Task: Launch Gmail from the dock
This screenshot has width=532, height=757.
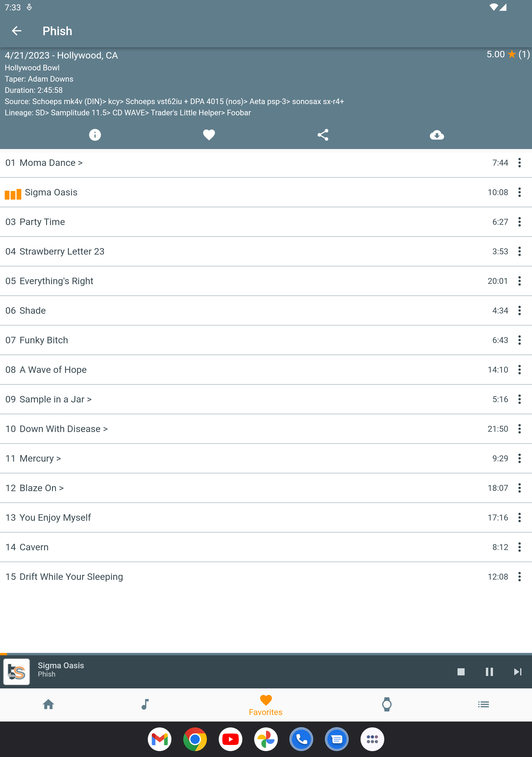Action: coord(160,739)
